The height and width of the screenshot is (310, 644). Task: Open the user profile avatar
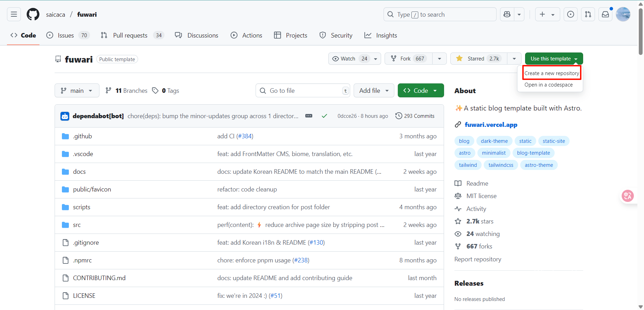coord(623,14)
